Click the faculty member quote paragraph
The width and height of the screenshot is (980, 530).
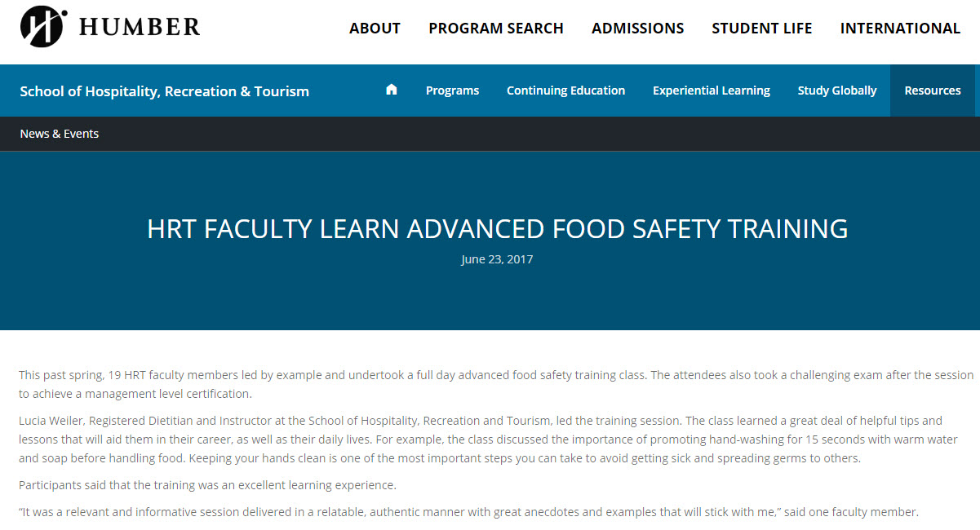tap(468, 513)
